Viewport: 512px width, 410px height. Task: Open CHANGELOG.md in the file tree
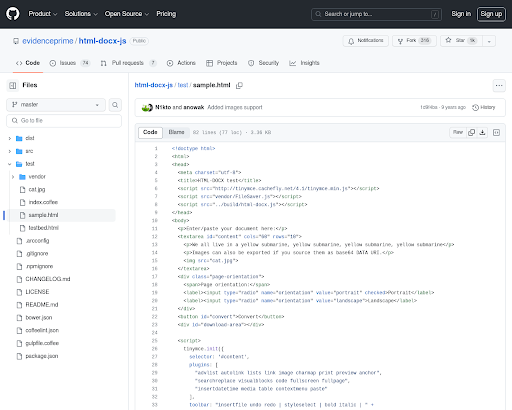pyautogui.click(x=48, y=279)
